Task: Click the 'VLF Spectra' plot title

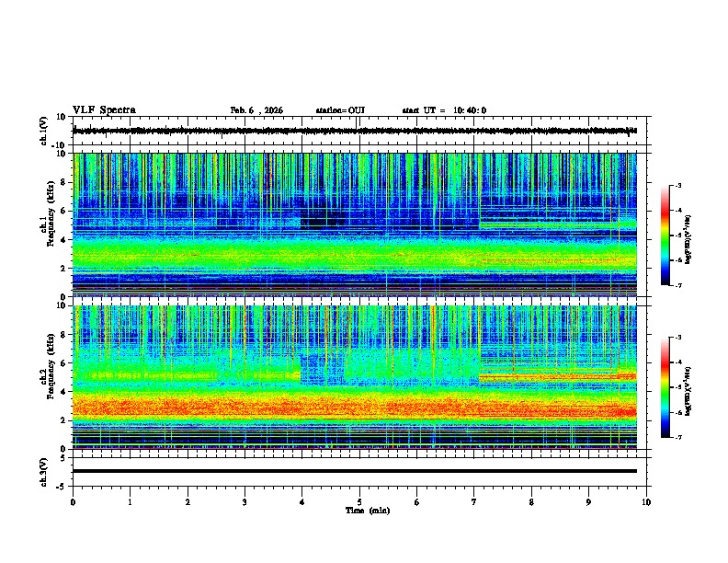Action: pos(104,110)
